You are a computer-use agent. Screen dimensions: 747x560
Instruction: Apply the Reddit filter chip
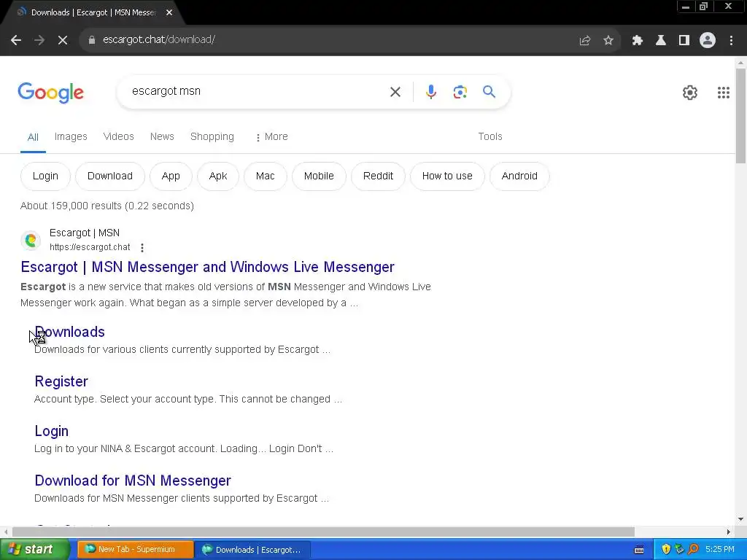coord(378,176)
